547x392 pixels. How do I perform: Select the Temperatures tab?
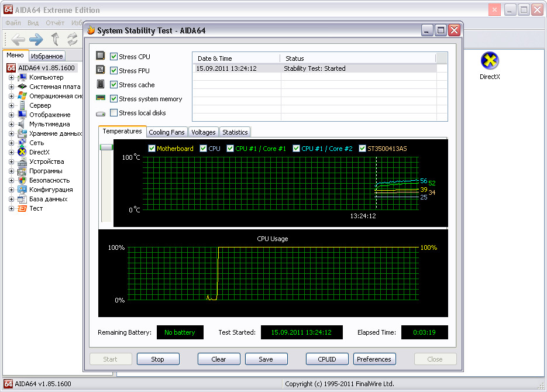pyautogui.click(x=122, y=132)
